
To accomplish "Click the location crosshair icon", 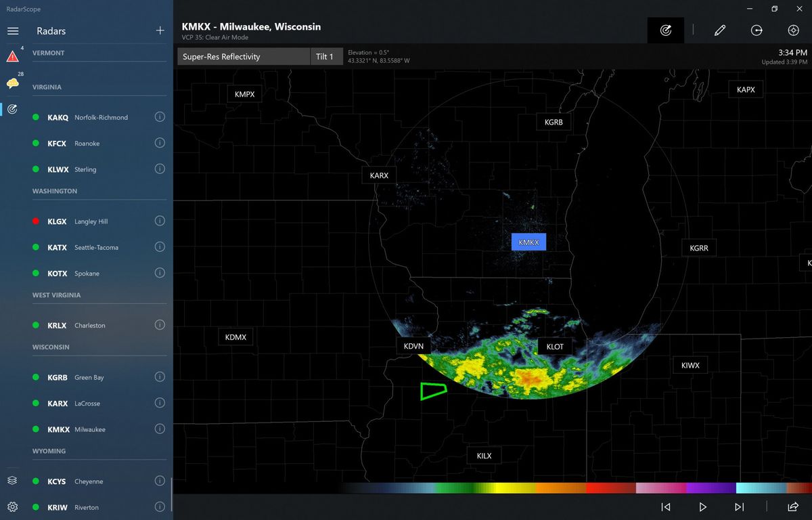I will tap(793, 30).
